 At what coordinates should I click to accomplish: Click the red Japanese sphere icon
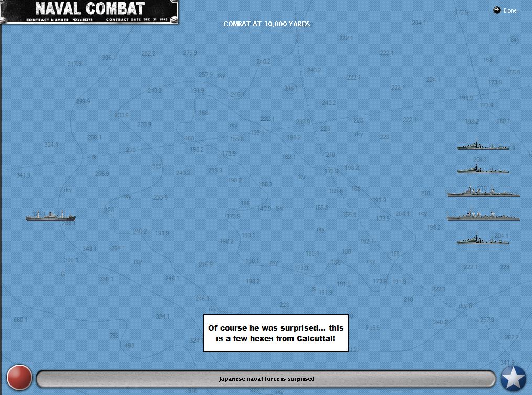coord(19,378)
